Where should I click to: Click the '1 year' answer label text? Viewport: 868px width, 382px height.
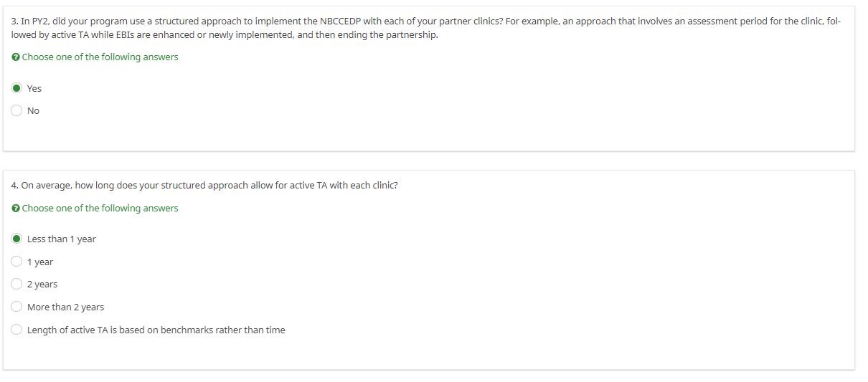[x=40, y=262]
